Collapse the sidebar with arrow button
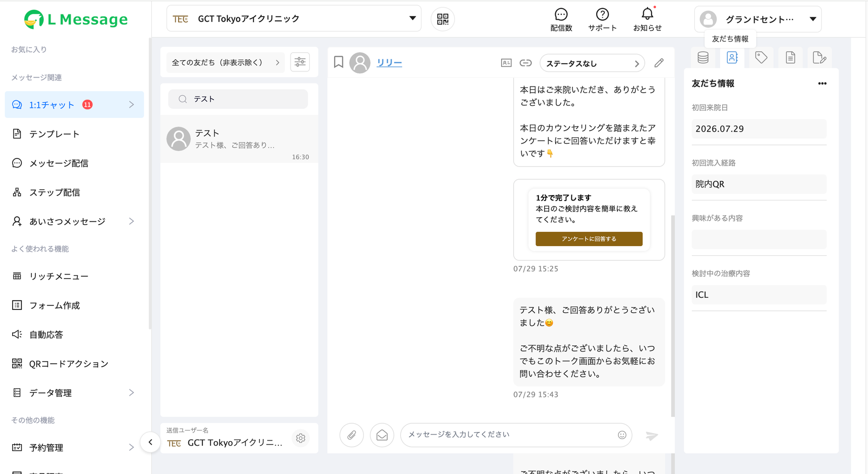 click(150, 442)
